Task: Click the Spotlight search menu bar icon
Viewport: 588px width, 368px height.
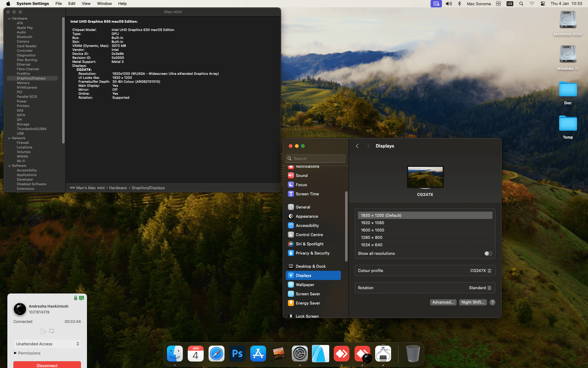Action: [521, 4]
